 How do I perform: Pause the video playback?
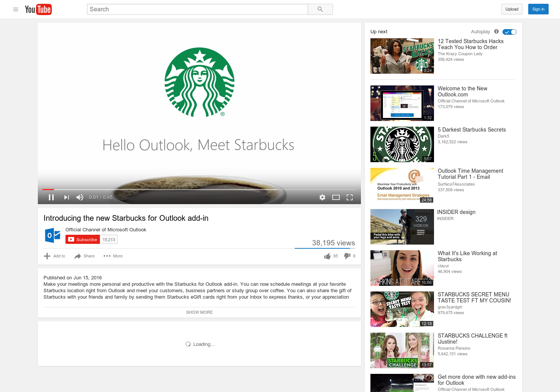pyautogui.click(x=51, y=197)
